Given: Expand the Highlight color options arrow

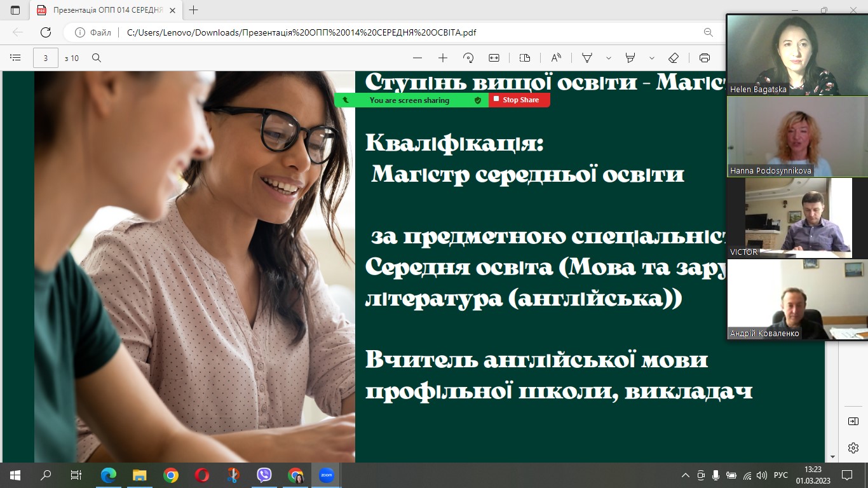Looking at the screenshot, I should [652, 58].
